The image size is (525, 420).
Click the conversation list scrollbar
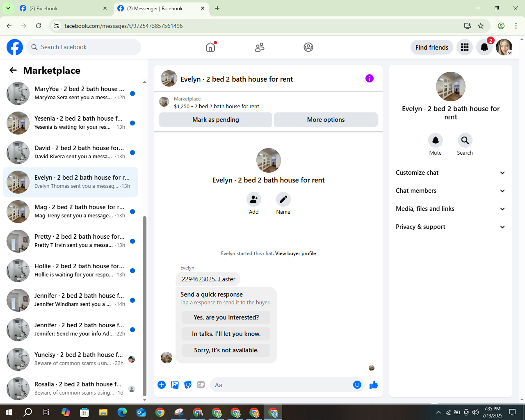pyautogui.click(x=144, y=306)
